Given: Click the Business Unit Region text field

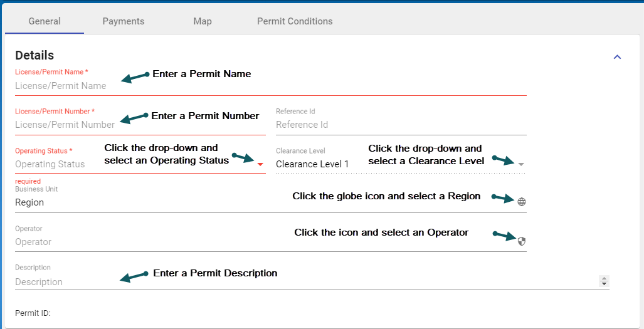Looking at the screenshot, I should tap(188, 202).
